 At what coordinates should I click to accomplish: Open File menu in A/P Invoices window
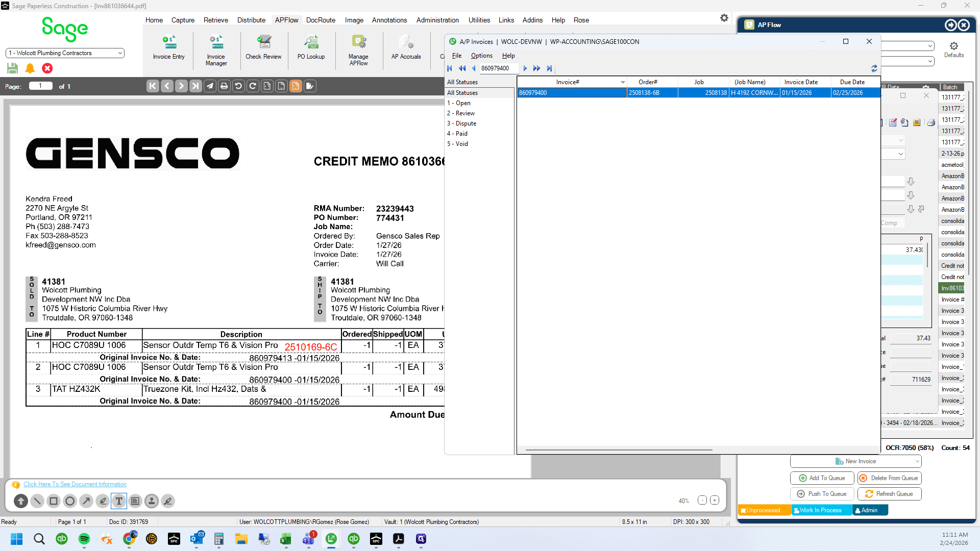pyautogui.click(x=457, y=56)
